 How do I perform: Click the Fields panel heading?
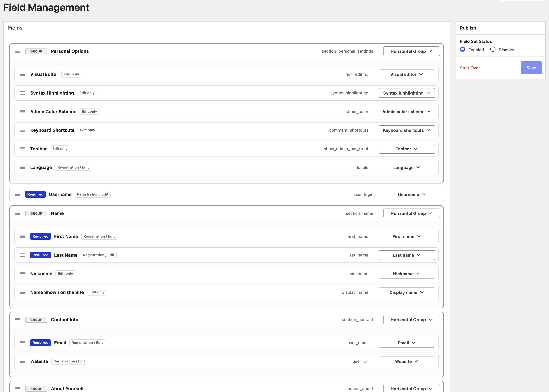[x=15, y=28]
